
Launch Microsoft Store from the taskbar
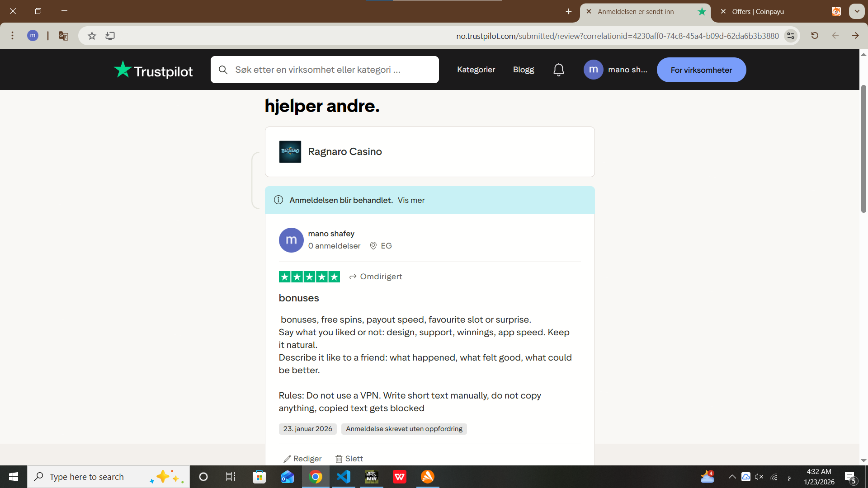point(259,477)
